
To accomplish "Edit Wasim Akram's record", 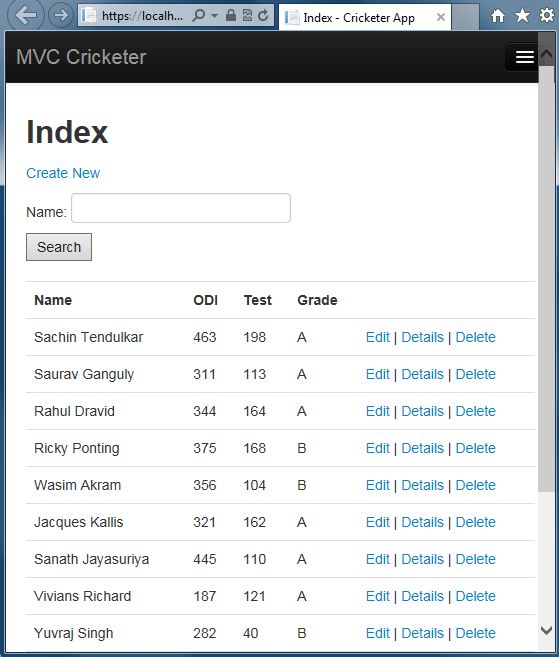I will [x=378, y=485].
